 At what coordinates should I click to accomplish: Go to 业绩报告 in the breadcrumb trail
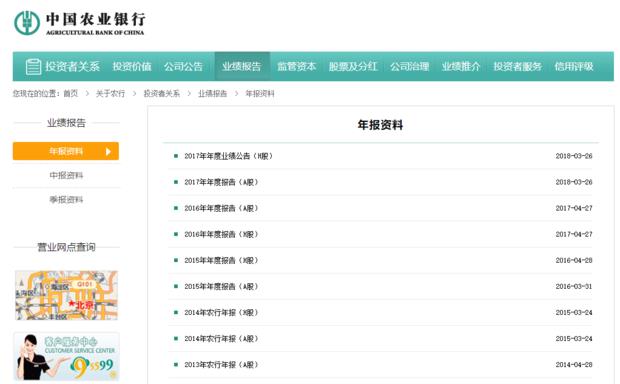pos(213,94)
